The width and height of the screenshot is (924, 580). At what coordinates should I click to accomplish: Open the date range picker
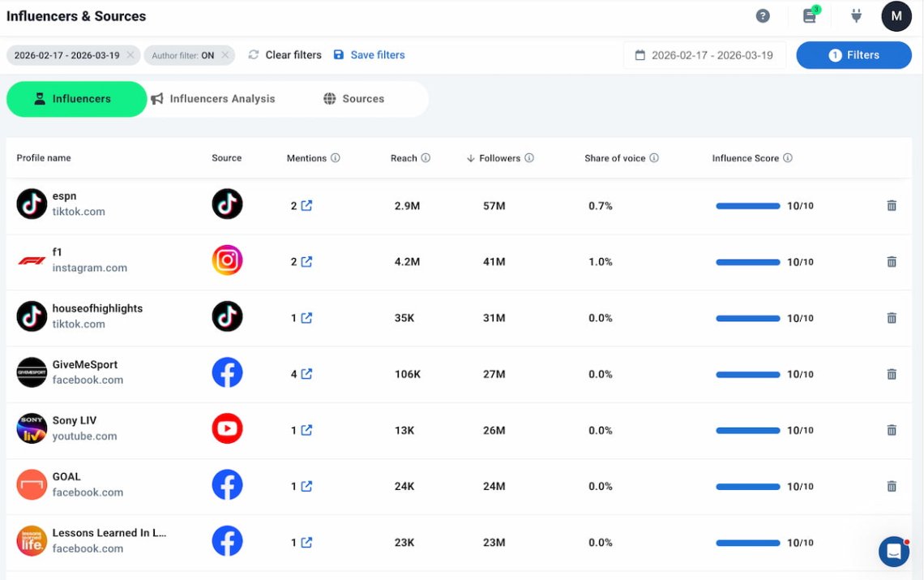(704, 55)
